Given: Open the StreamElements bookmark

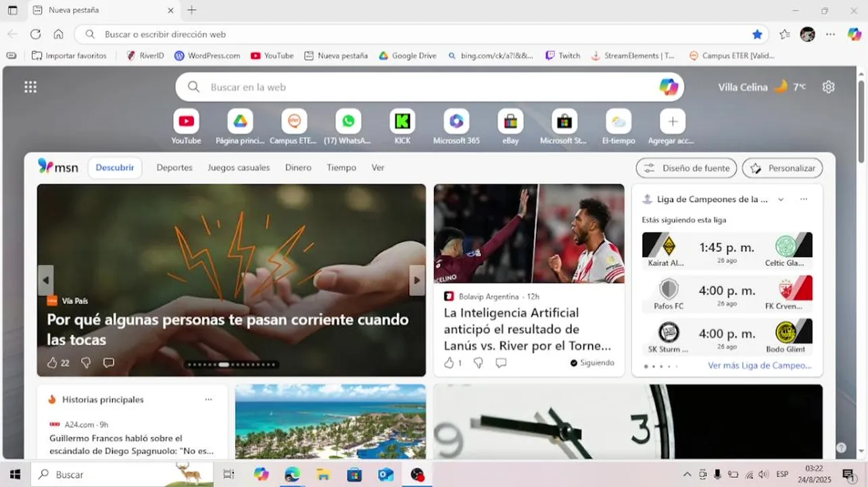Looking at the screenshot, I should [x=633, y=55].
